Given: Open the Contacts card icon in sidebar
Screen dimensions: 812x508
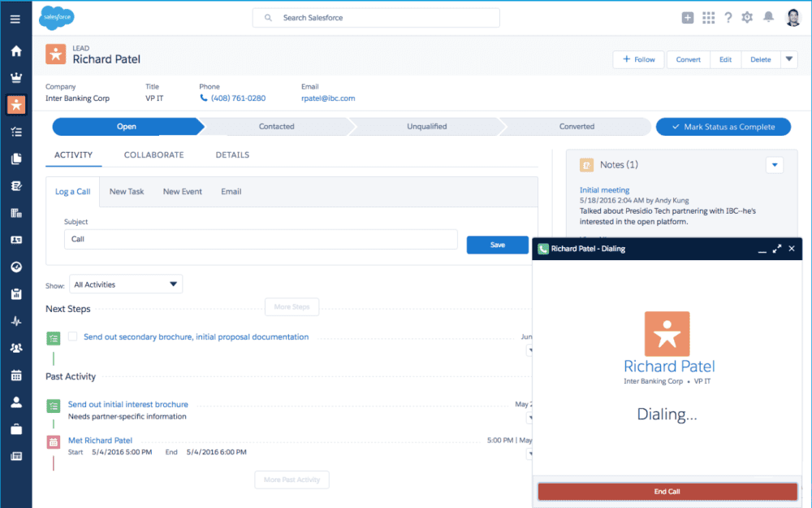Looking at the screenshot, I should pyautogui.click(x=15, y=239).
